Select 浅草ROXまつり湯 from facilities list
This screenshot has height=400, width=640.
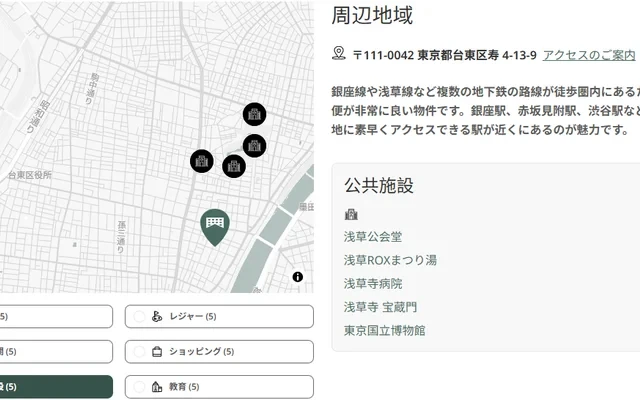pos(390,260)
